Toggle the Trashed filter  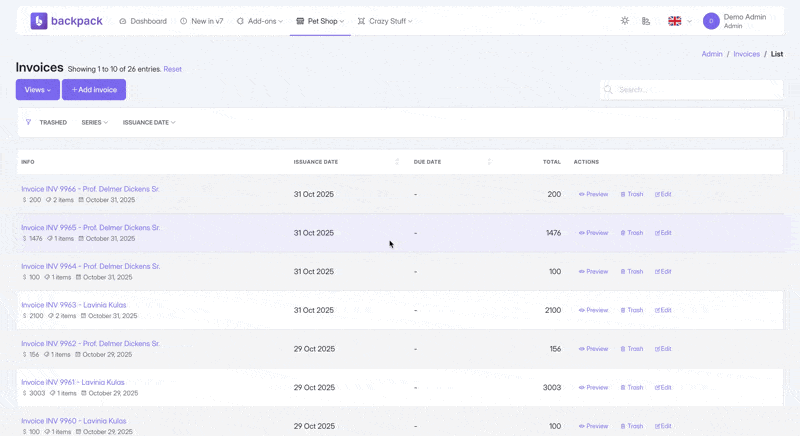point(53,122)
